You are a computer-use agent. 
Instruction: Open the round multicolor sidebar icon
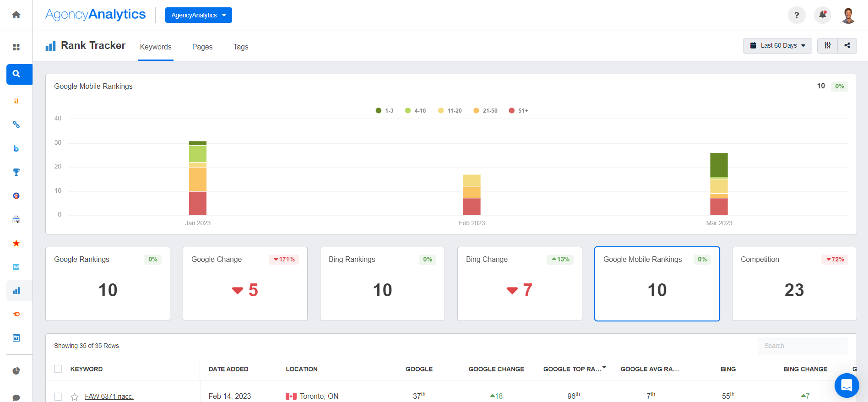click(x=16, y=196)
